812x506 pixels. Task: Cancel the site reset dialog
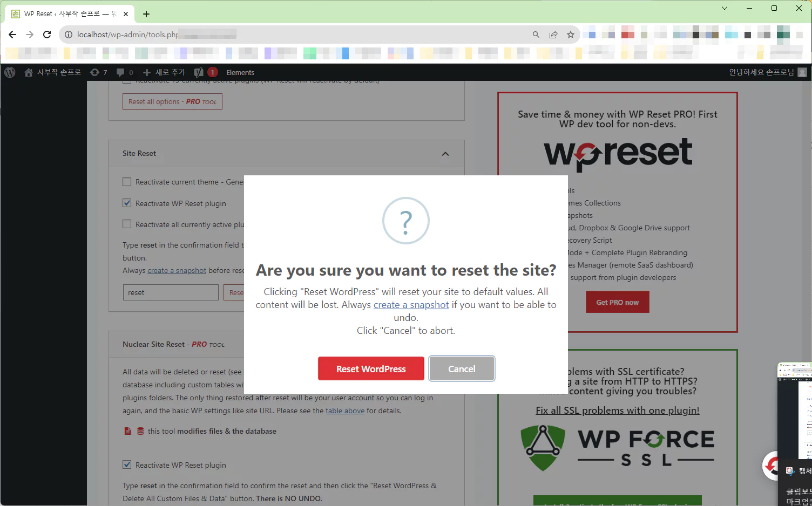click(x=462, y=368)
